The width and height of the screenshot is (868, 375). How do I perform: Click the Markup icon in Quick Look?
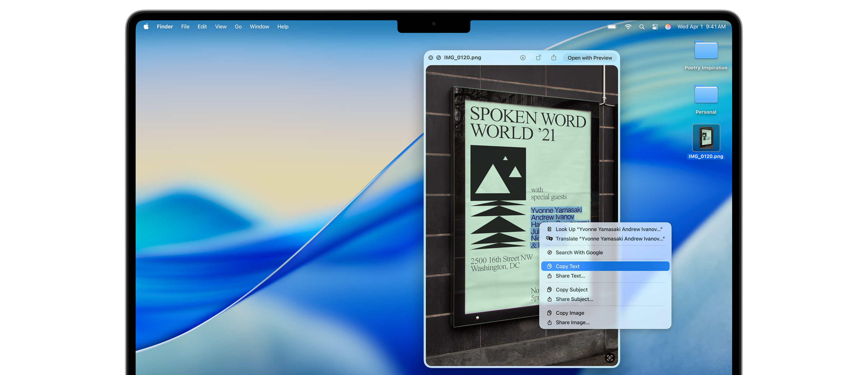click(523, 58)
